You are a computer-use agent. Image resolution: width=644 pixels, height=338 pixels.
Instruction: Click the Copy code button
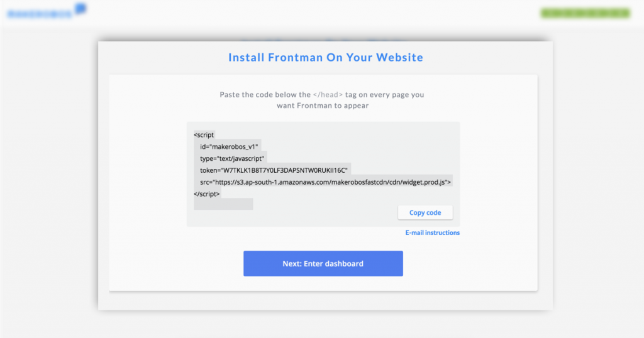[x=425, y=212]
